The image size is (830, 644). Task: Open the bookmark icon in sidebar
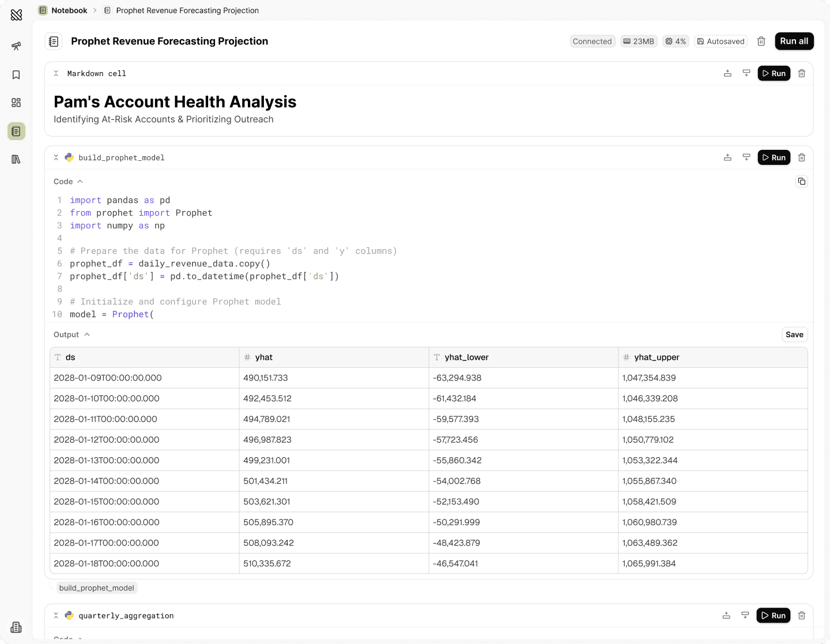click(16, 75)
